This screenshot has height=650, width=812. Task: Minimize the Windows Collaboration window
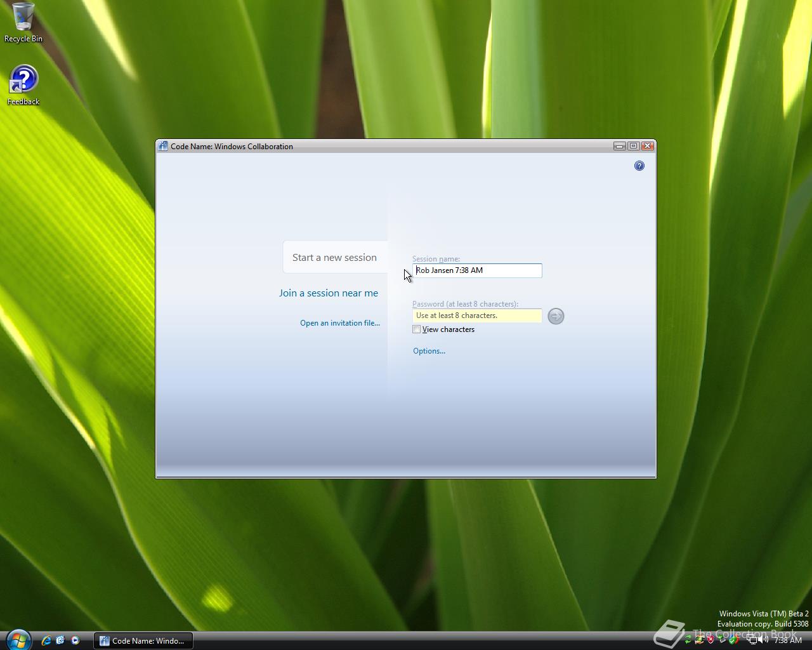(620, 146)
